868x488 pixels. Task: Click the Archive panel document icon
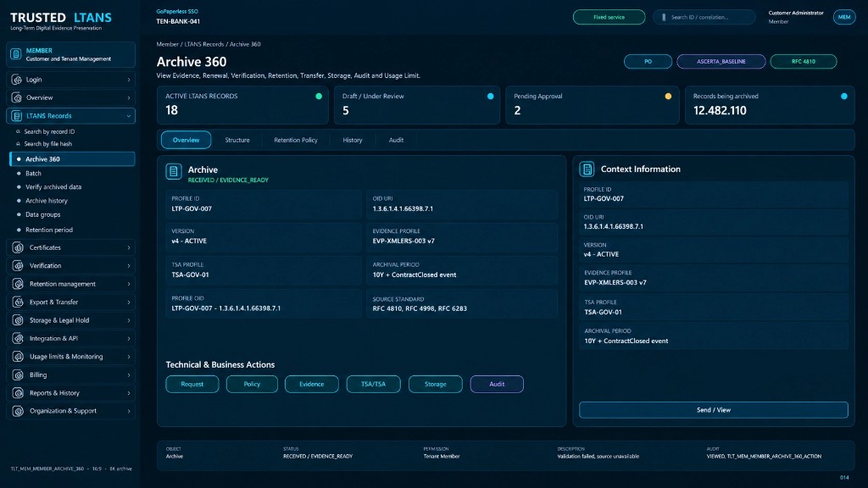coord(174,171)
